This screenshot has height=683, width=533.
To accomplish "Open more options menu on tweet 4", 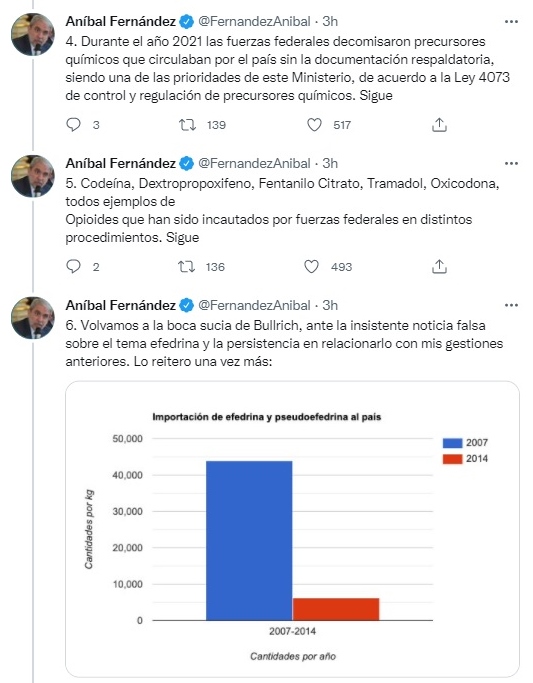I will [x=511, y=21].
